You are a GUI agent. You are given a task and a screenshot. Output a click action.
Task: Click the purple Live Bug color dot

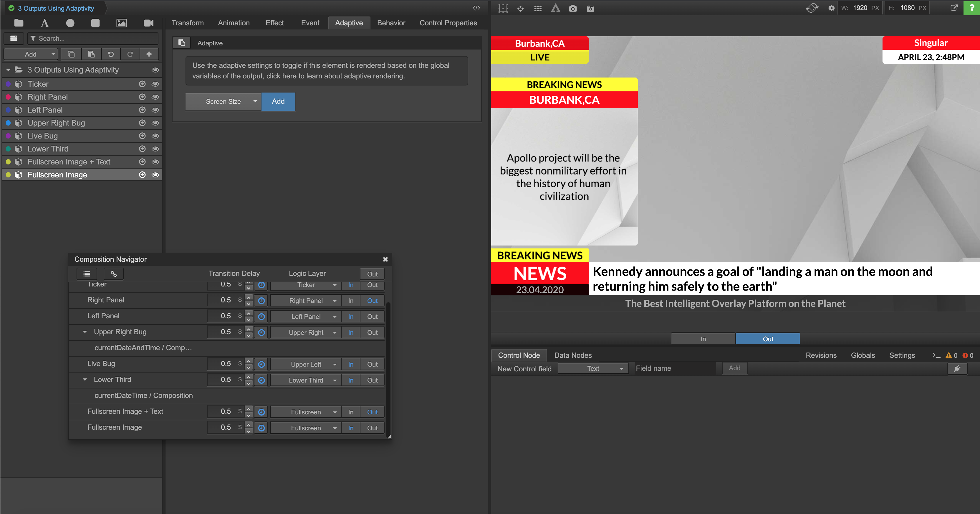[8, 136]
